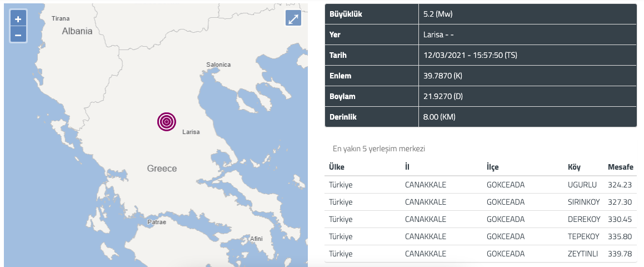Zoom out the map with minus button
The height and width of the screenshot is (267, 644).
point(18,35)
